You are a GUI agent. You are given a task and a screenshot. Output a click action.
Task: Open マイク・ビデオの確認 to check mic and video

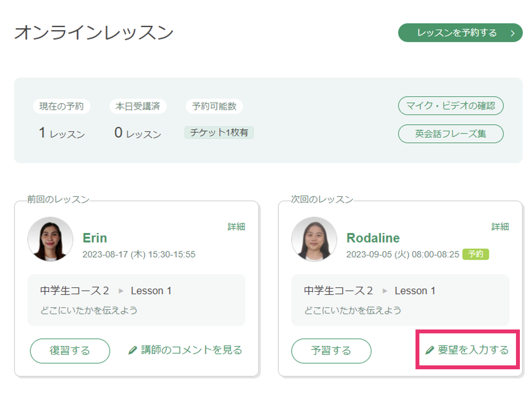click(450, 106)
